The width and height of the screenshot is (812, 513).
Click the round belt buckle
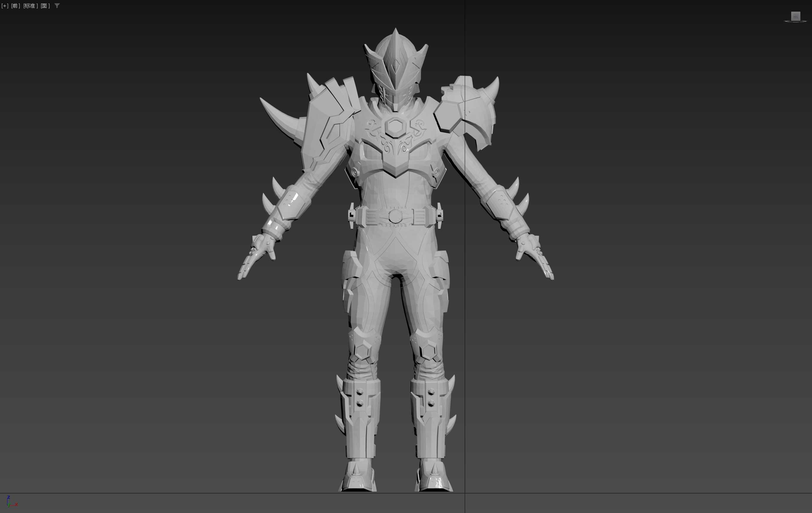pyautogui.click(x=395, y=216)
